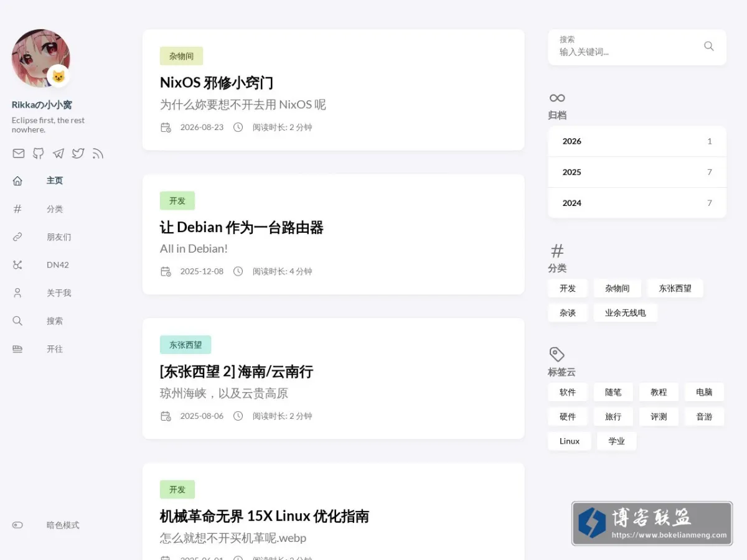
Task: Click the home icon beside 主页
Action: (x=17, y=180)
